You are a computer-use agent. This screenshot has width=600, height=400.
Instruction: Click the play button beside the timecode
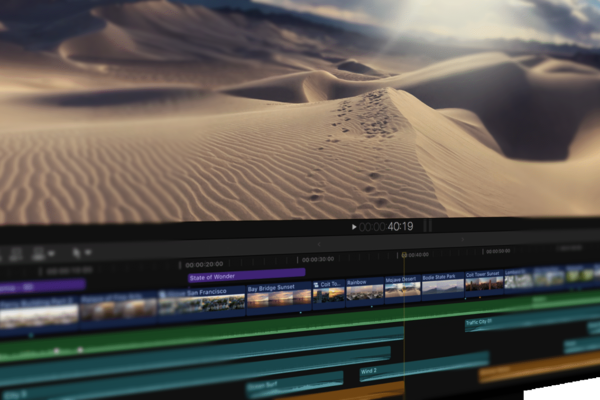354,227
